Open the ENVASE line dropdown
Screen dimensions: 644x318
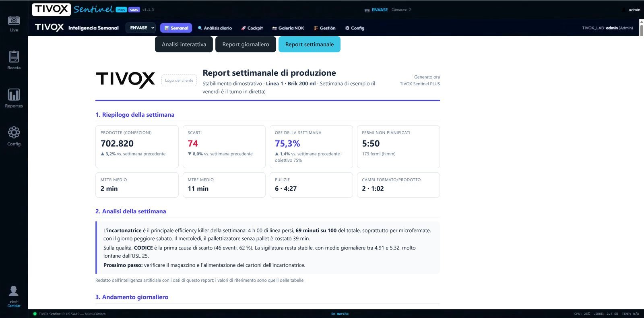click(x=141, y=28)
